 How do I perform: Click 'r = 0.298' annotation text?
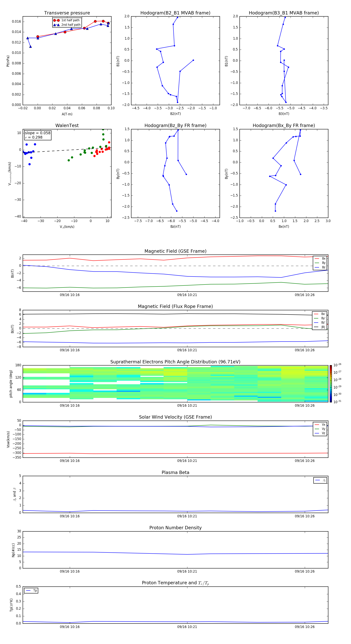(x=34, y=137)
